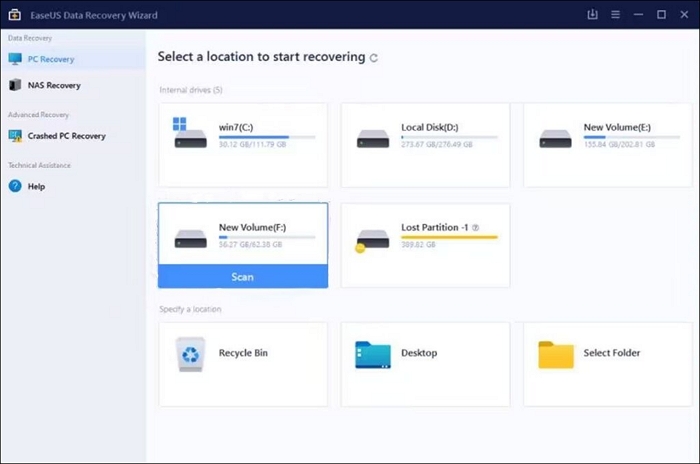700x464 pixels.
Task: Minimize the EaseUS window
Action: click(638, 15)
